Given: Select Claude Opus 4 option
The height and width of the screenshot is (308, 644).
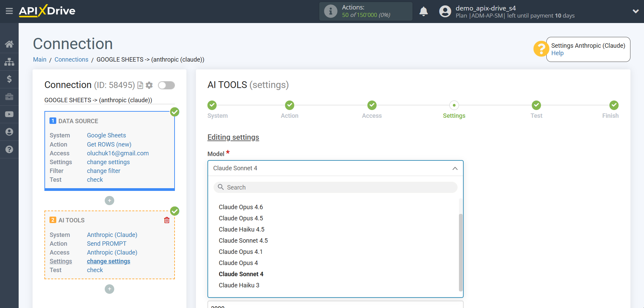Looking at the screenshot, I should coord(238,263).
